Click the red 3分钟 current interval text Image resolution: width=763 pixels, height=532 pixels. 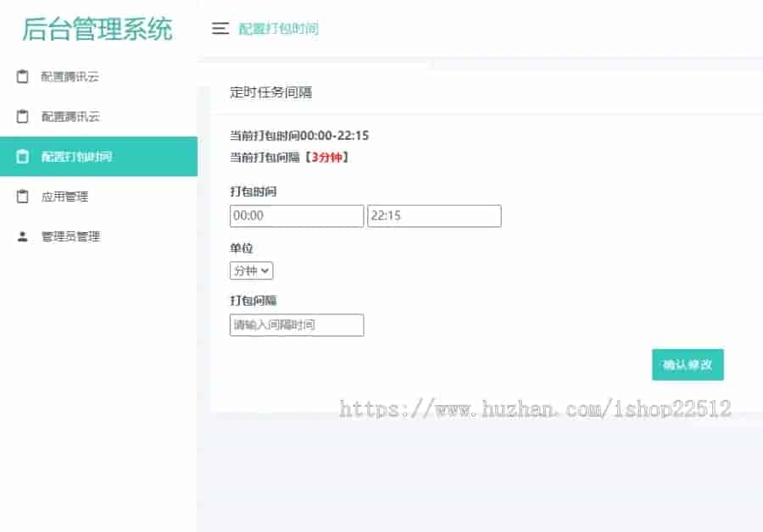click(326, 157)
